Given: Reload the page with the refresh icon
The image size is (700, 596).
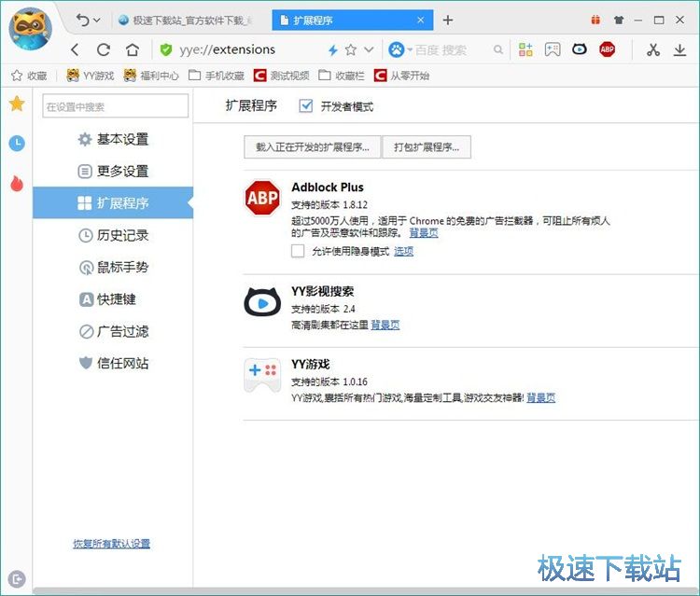Looking at the screenshot, I should (104, 49).
